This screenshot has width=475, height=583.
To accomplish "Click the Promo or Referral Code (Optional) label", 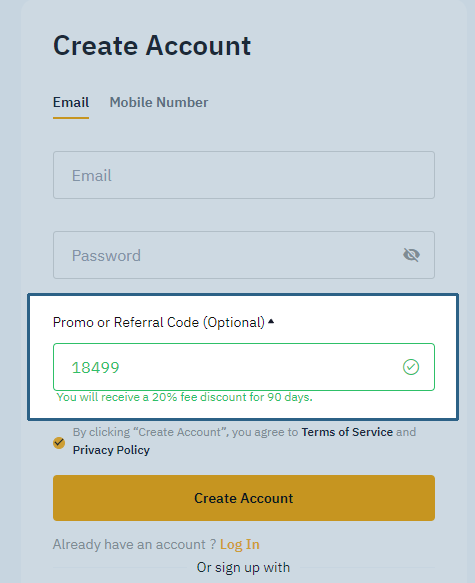I will pos(159,322).
